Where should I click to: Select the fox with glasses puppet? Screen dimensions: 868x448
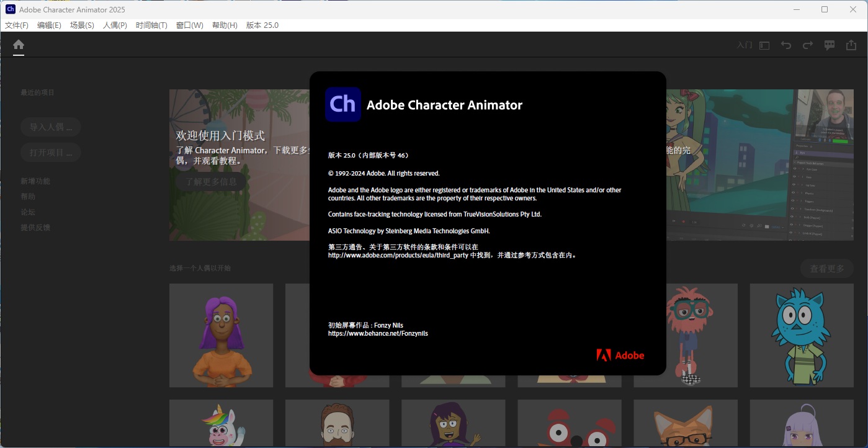click(x=686, y=423)
